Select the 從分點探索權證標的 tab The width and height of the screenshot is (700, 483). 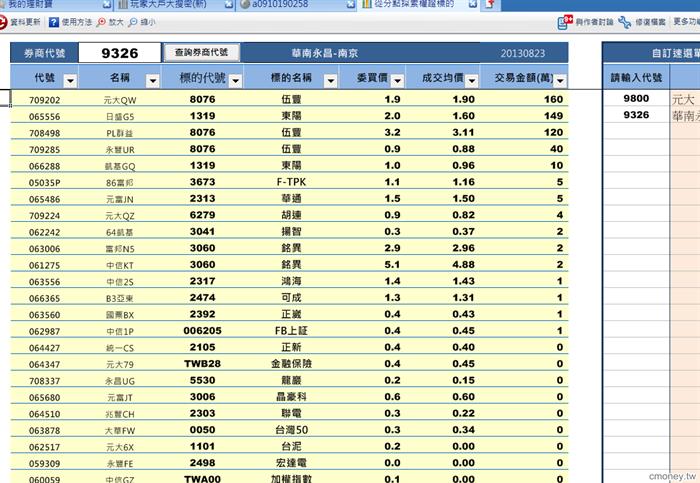coord(414,4)
